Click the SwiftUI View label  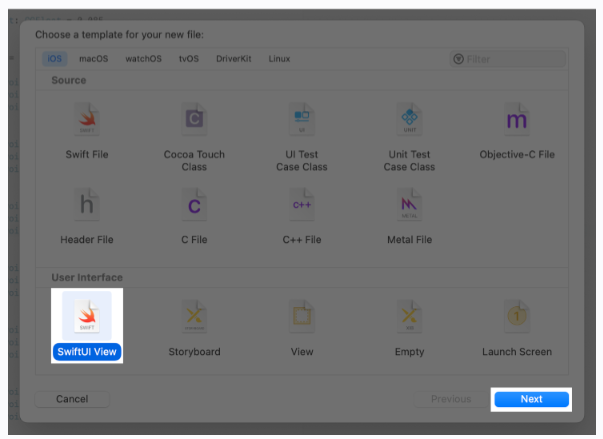[x=87, y=352]
